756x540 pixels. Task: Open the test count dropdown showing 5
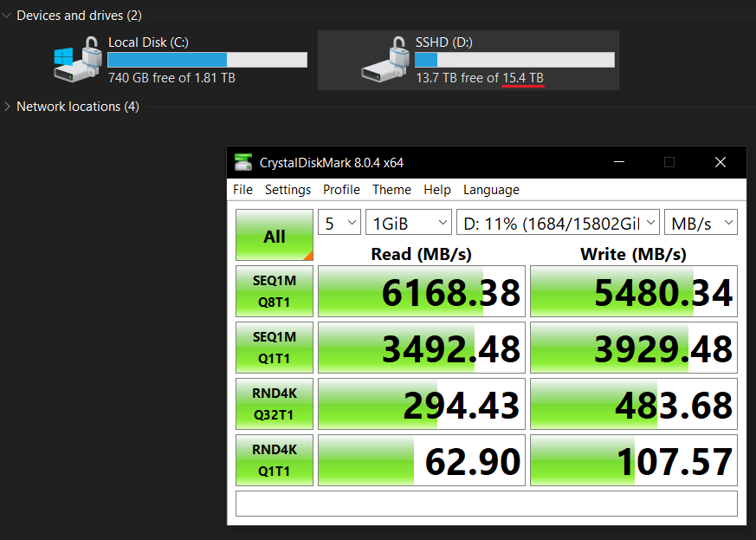pyautogui.click(x=339, y=223)
